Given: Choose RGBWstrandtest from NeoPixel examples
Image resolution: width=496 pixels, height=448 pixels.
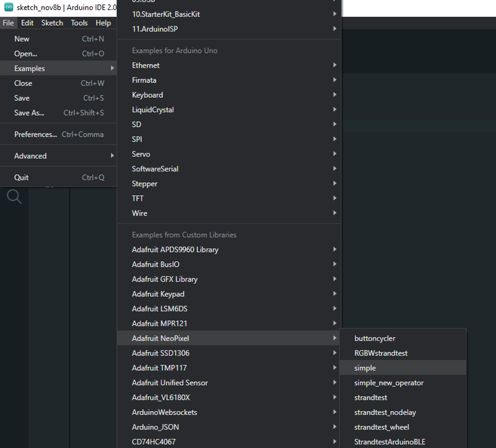Looking at the screenshot, I should coord(381,353).
